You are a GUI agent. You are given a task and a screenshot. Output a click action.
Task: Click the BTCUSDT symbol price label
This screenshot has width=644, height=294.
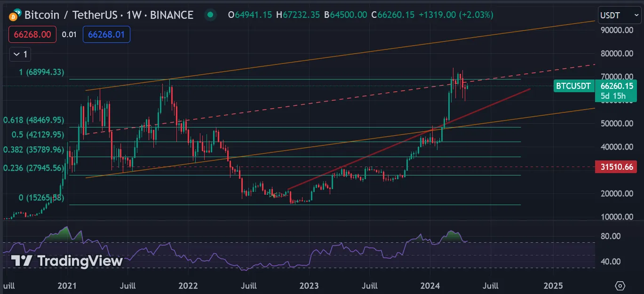[x=573, y=86]
